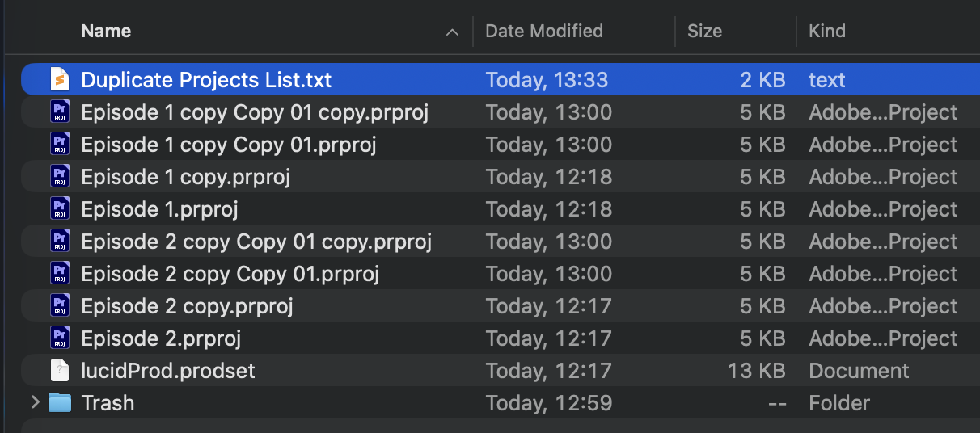This screenshot has height=433, width=980.
Task: Click 5 KB size of Episode 2 copy Copy 01.prproj
Action: tap(762, 274)
